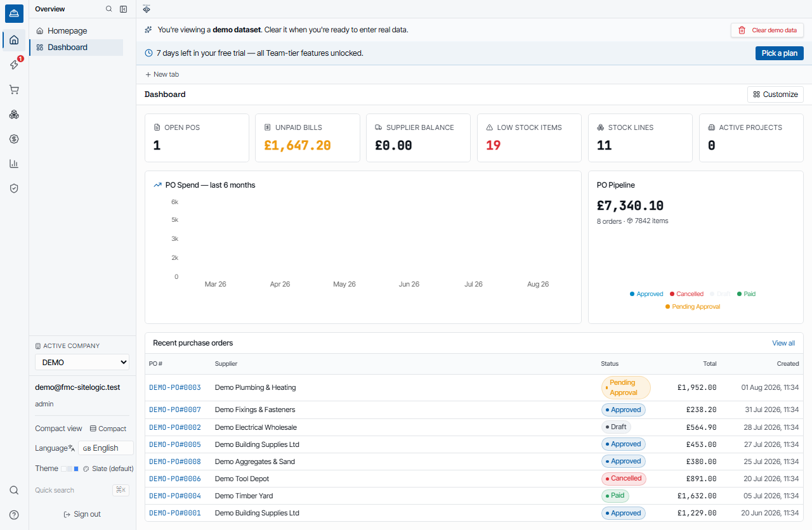Select Dashboard in the sidebar
The image size is (812, 530).
[x=76, y=48]
